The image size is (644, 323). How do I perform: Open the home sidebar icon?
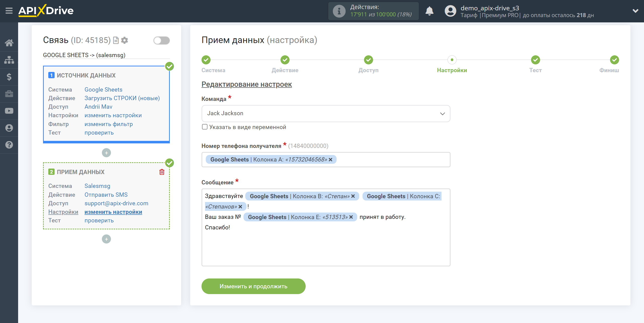coord(9,43)
